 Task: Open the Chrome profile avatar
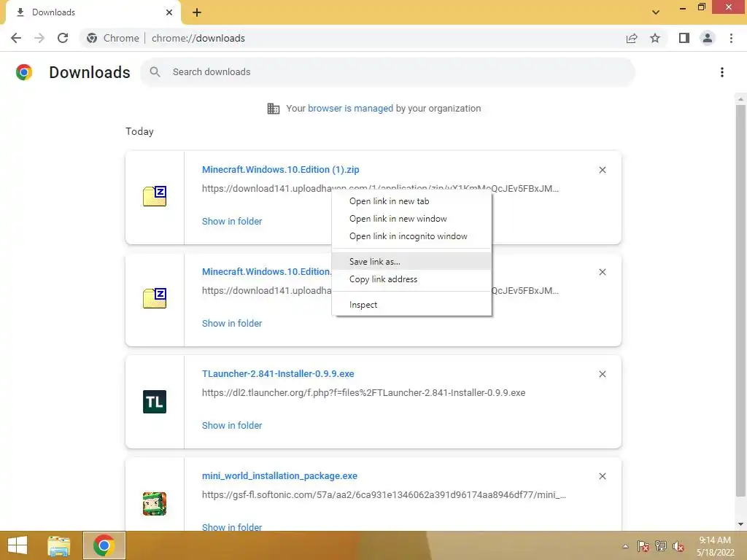click(708, 38)
